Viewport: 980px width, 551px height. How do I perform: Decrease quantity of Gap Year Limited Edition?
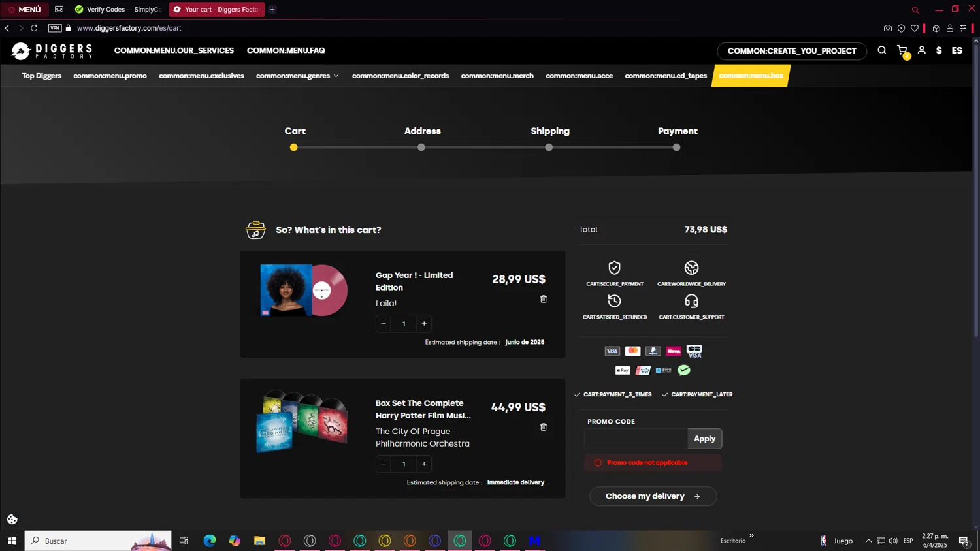coord(384,324)
